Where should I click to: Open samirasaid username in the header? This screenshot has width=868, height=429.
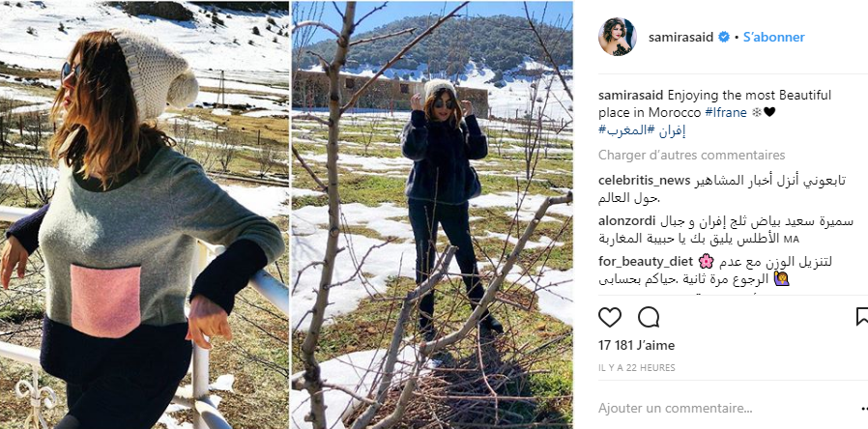(680, 37)
